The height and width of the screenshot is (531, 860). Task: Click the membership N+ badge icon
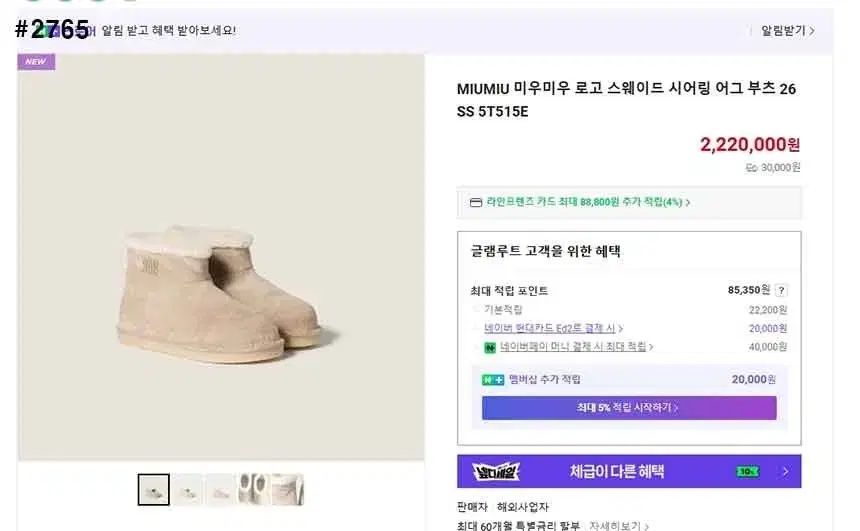point(492,380)
